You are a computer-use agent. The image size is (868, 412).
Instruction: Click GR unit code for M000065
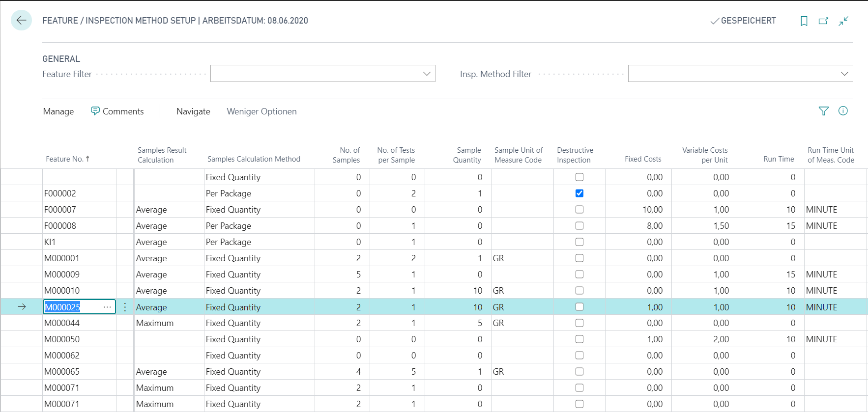click(x=498, y=372)
